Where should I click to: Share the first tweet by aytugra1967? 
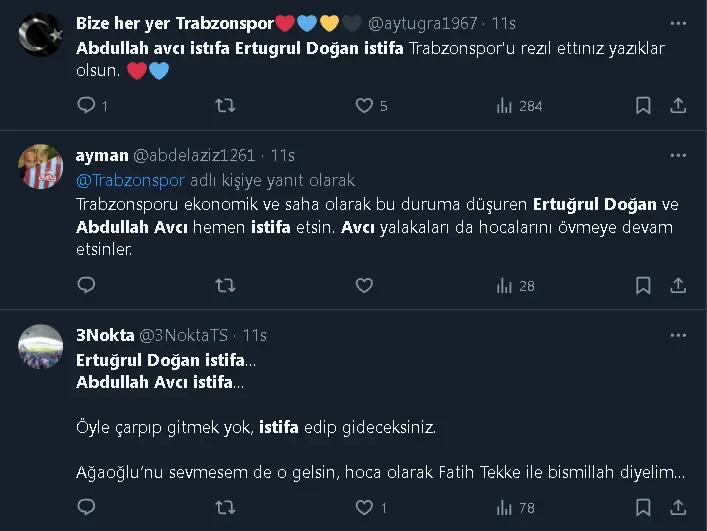pyautogui.click(x=678, y=105)
